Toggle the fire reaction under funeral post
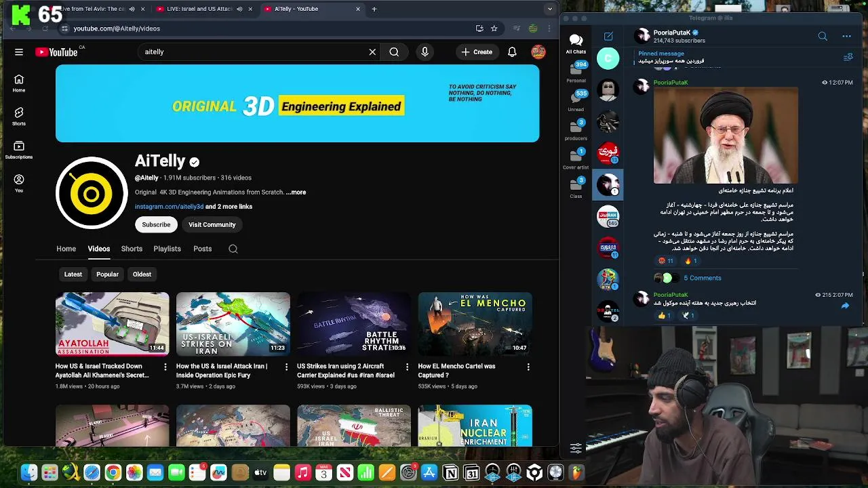The width and height of the screenshot is (868, 488). [x=690, y=261]
